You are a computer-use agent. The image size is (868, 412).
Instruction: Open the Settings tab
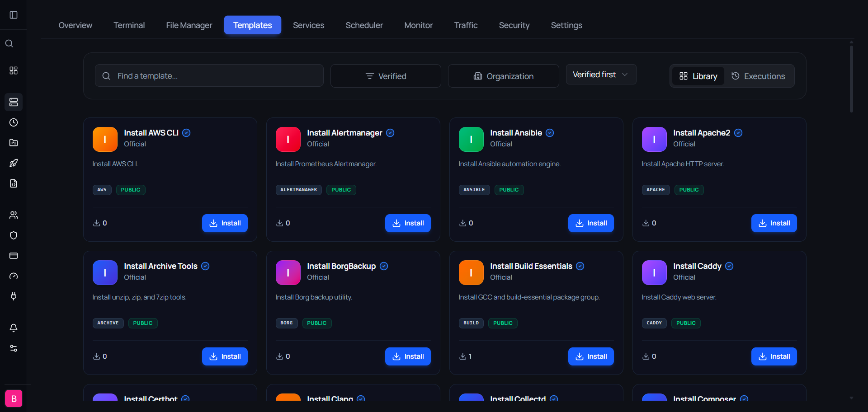pyautogui.click(x=566, y=25)
